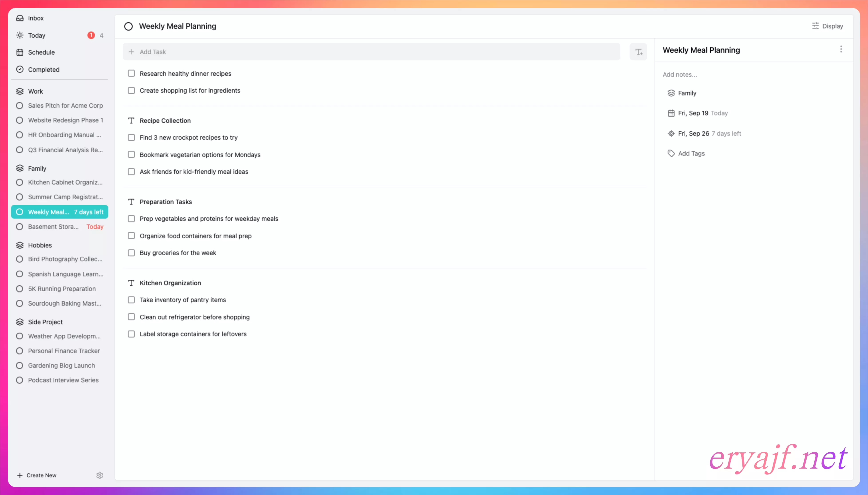Open the Family area selector in details
The height and width of the screenshot is (495, 868).
[687, 93]
